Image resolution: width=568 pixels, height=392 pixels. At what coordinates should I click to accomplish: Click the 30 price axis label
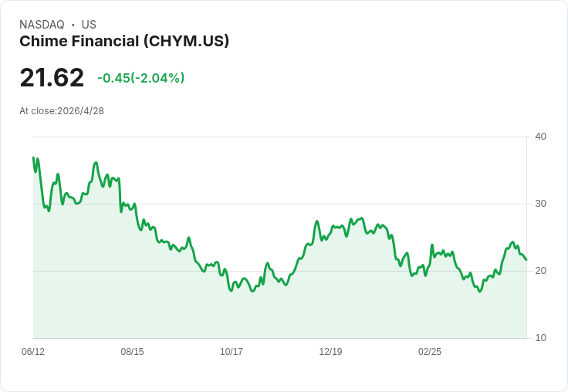tap(540, 204)
